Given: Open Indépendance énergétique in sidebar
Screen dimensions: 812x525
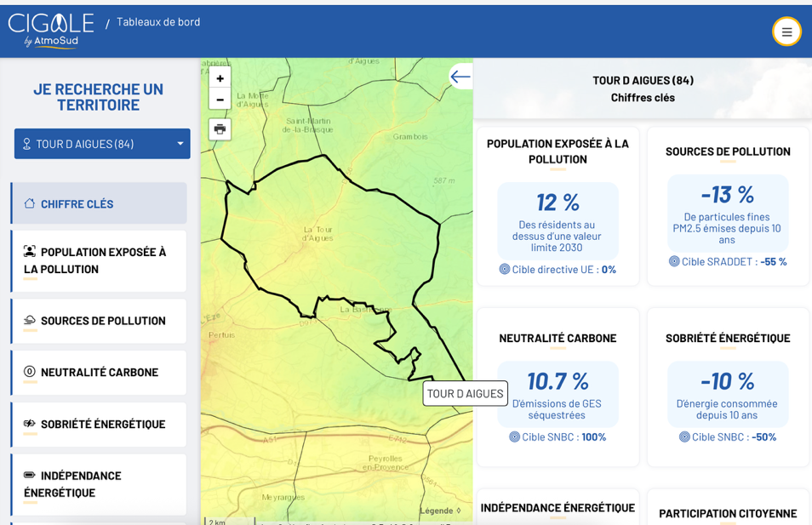Looking at the screenshot, I should 99,483.
